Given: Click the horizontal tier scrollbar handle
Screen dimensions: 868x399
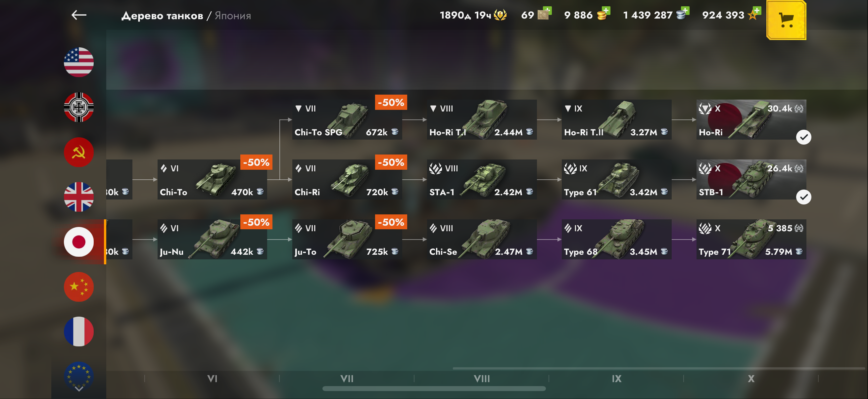Looking at the screenshot, I should click(434, 388).
